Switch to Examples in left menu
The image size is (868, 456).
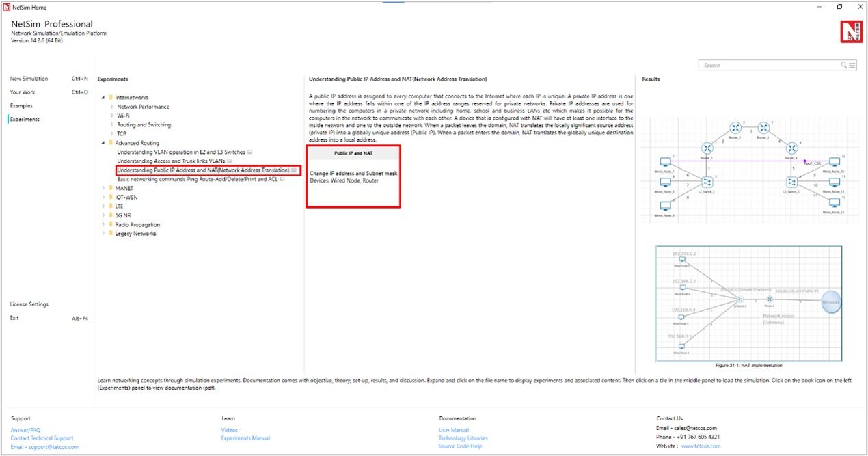[21, 106]
